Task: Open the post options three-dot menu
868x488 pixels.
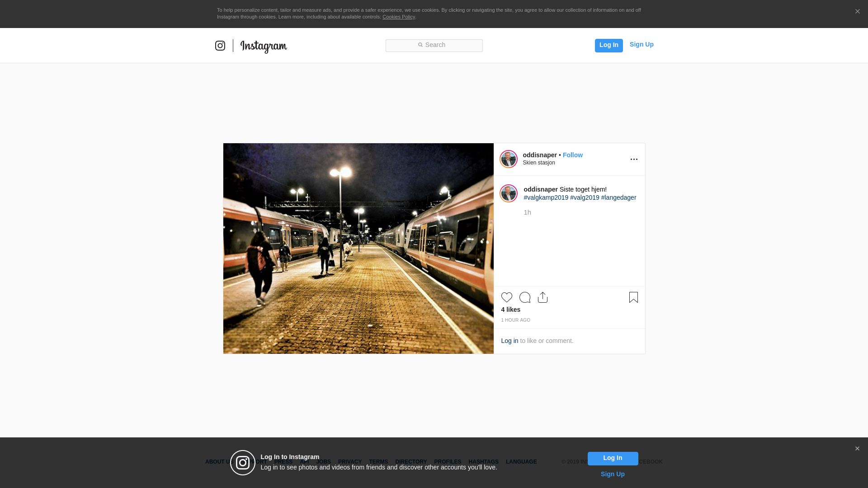Action: [x=634, y=159]
